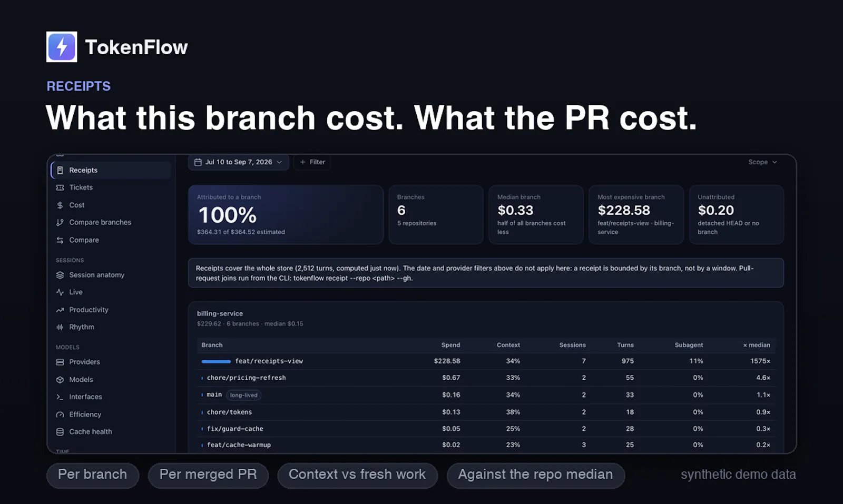The image size is (843, 504).
Task: Open the Receipts page
Action: [x=111, y=170]
